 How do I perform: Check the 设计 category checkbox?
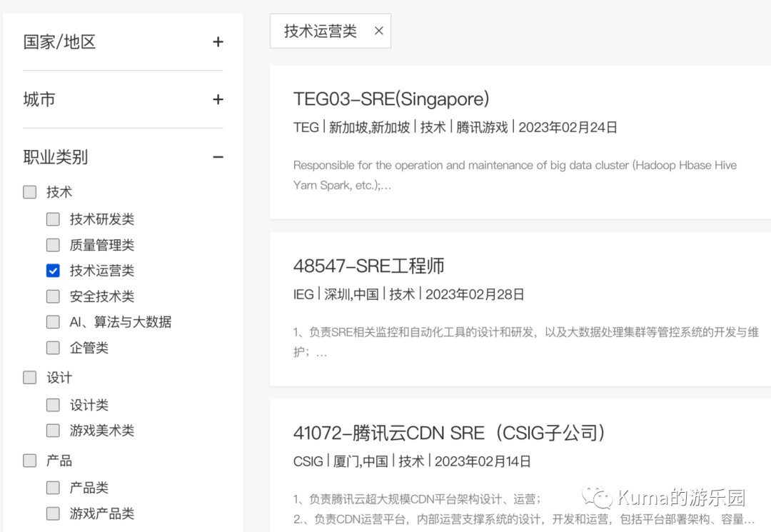(x=29, y=378)
